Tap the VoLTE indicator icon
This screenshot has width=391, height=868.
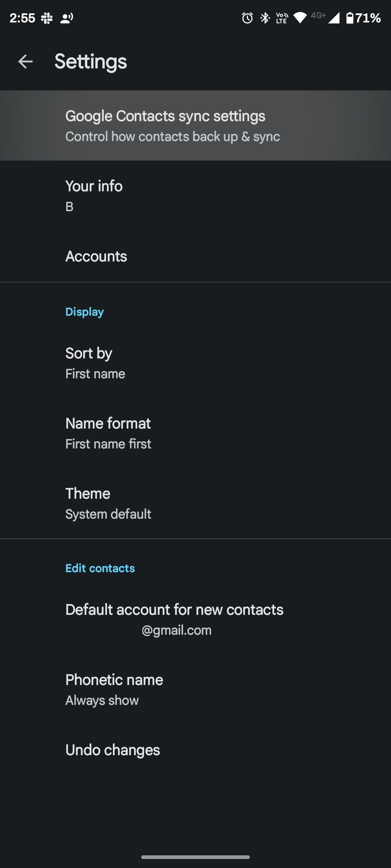(x=281, y=18)
